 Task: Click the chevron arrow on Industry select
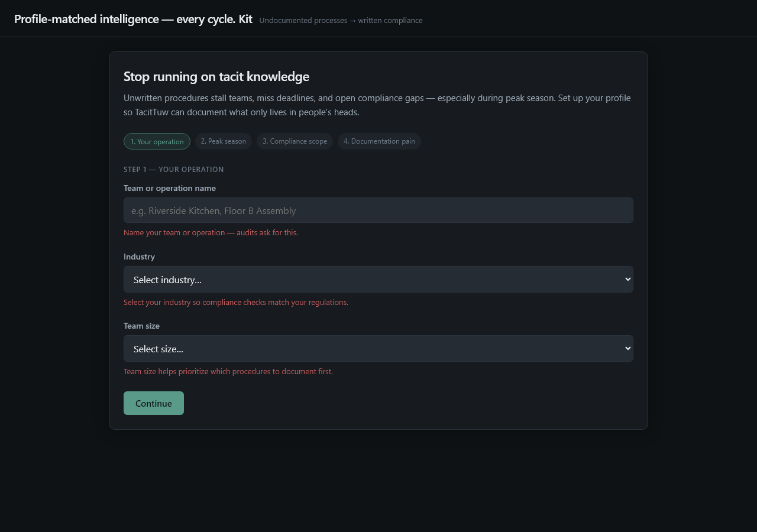627,279
